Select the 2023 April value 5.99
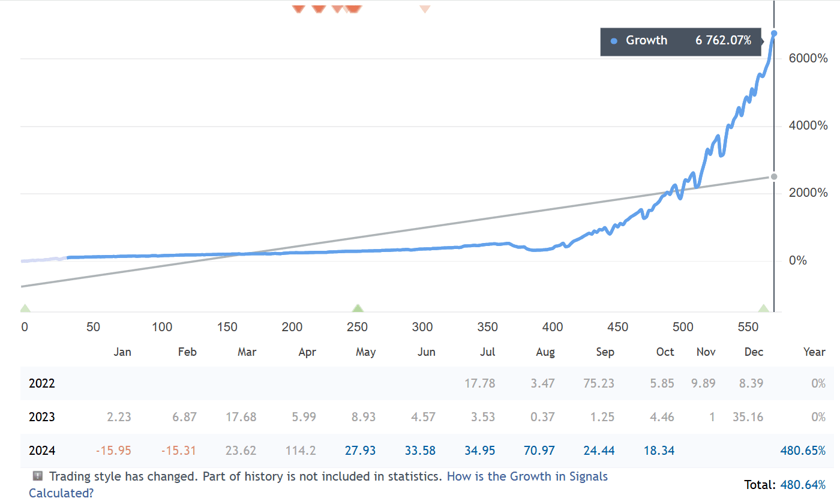 pyautogui.click(x=304, y=417)
